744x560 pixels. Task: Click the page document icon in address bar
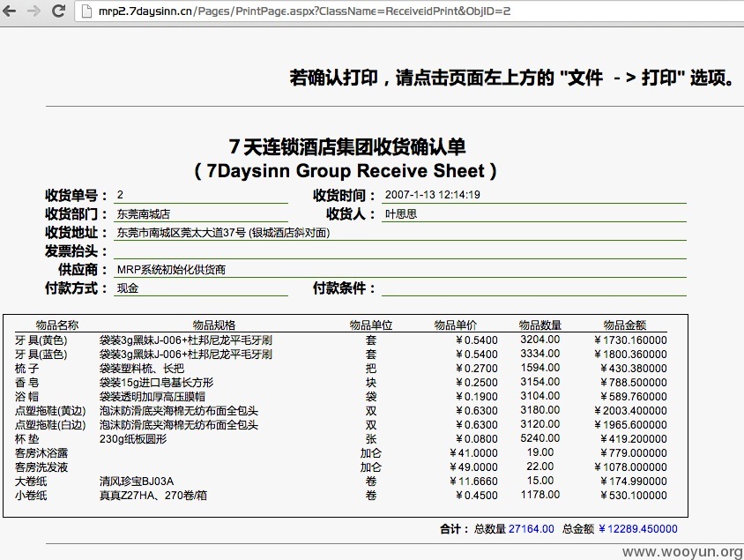click(87, 11)
